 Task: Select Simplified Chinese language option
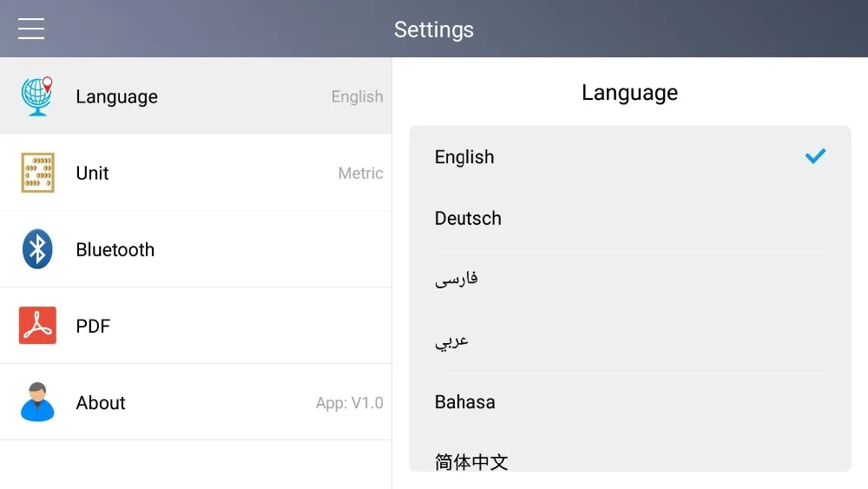pos(471,460)
